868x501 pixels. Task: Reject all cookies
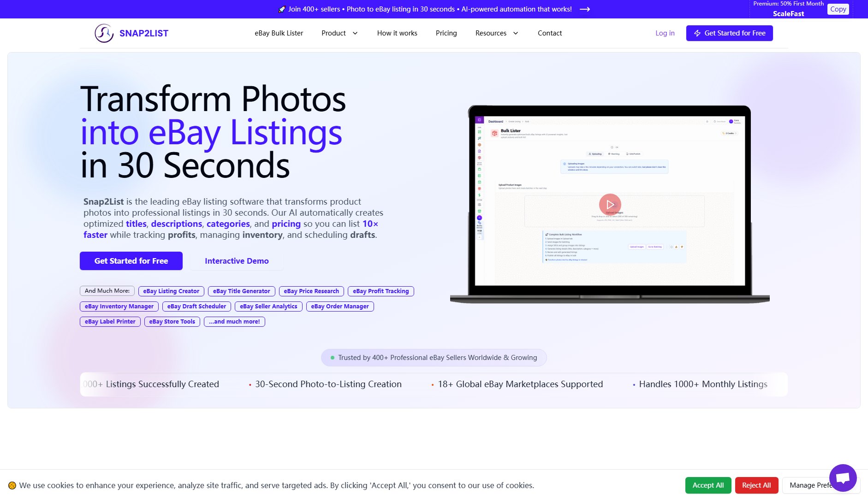click(756, 485)
